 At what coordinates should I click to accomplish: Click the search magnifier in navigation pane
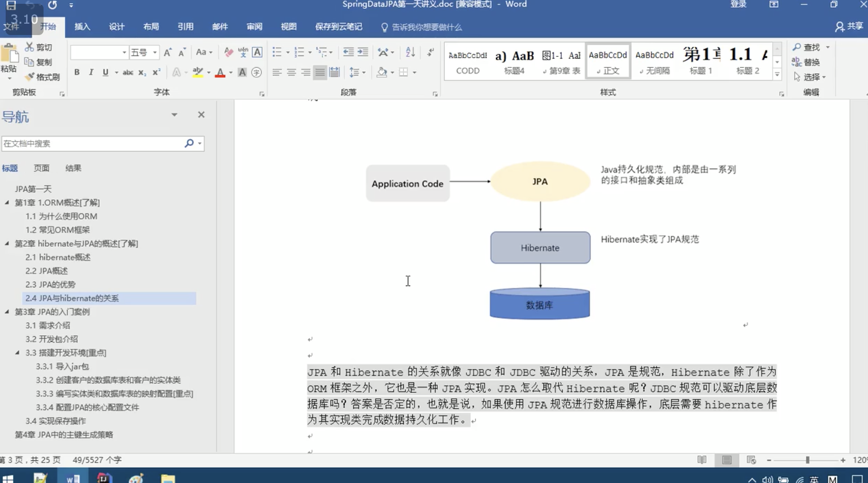pyautogui.click(x=189, y=143)
